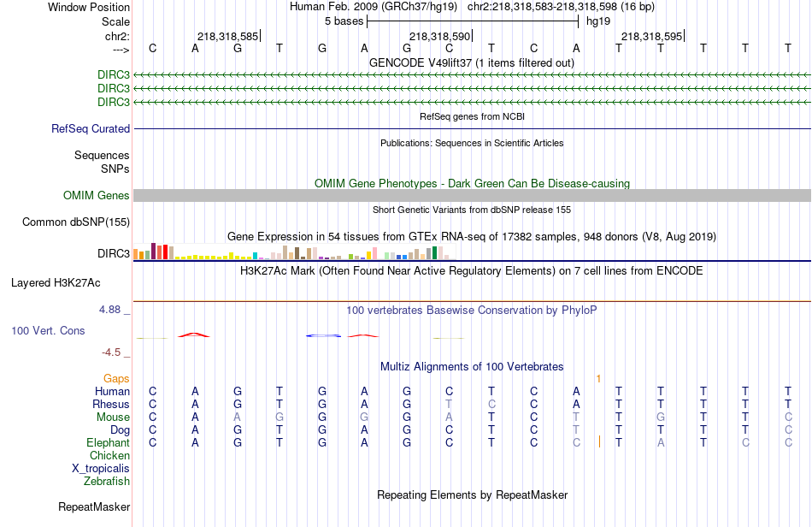The height and width of the screenshot is (527, 812).
Task: Click the --> sequence direction label
Action: 121,50
